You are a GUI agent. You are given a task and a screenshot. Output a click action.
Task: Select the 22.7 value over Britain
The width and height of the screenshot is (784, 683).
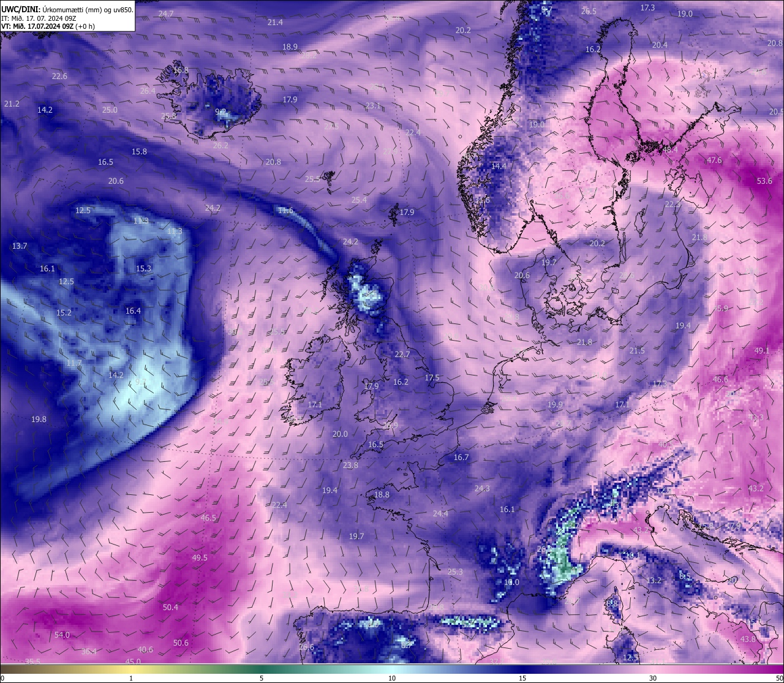point(402,354)
